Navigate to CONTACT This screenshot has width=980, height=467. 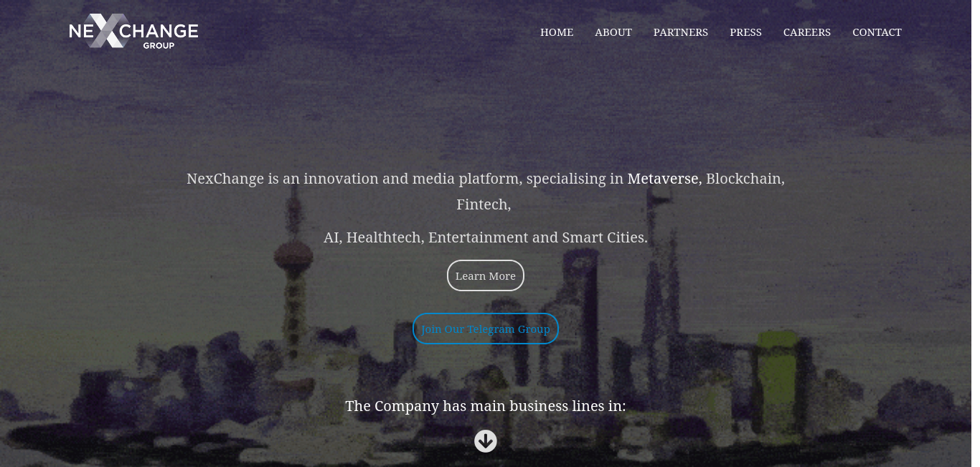coord(877,32)
